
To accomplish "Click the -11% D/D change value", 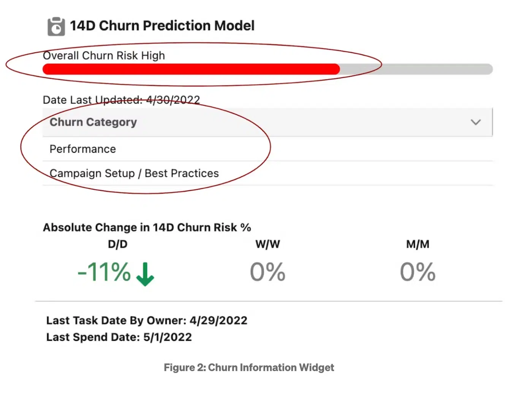I will pyautogui.click(x=104, y=272).
